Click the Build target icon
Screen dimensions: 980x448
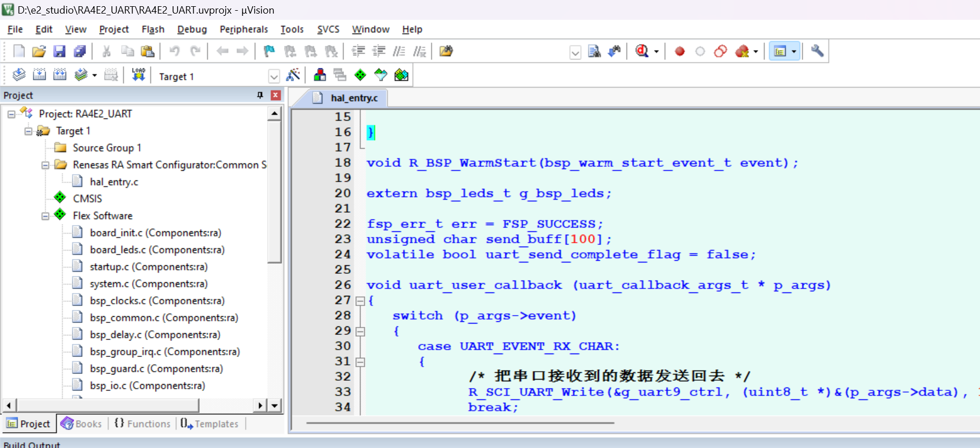pyautogui.click(x=39, y=75)
